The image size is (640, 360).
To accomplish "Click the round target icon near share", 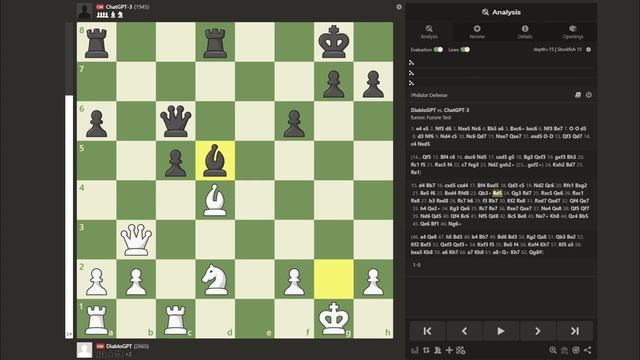I will pos(576,350).
